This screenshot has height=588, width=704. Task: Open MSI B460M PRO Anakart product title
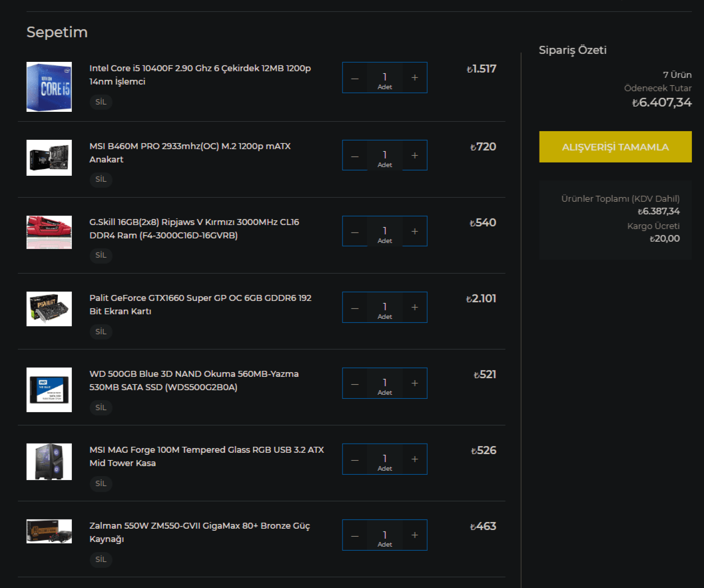(190, 152)
